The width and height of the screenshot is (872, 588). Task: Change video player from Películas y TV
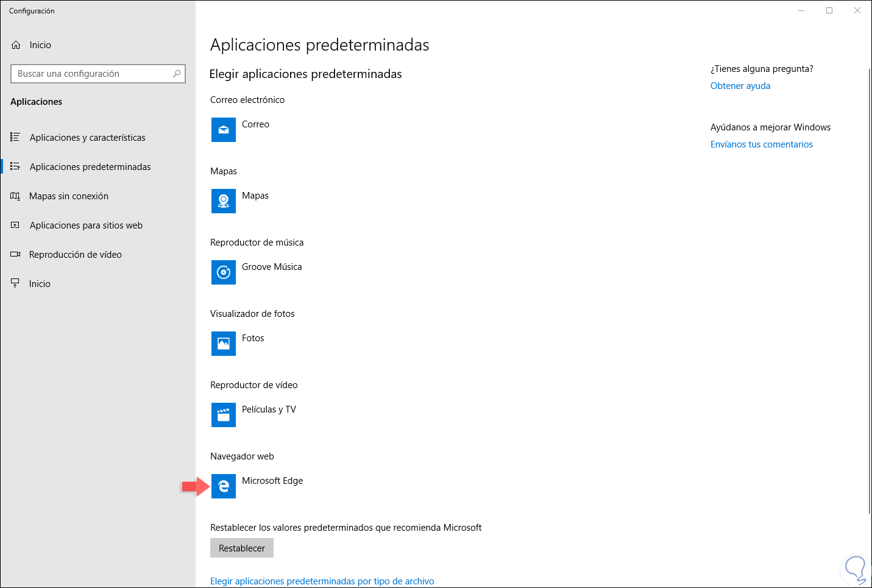tap(269, 409)
